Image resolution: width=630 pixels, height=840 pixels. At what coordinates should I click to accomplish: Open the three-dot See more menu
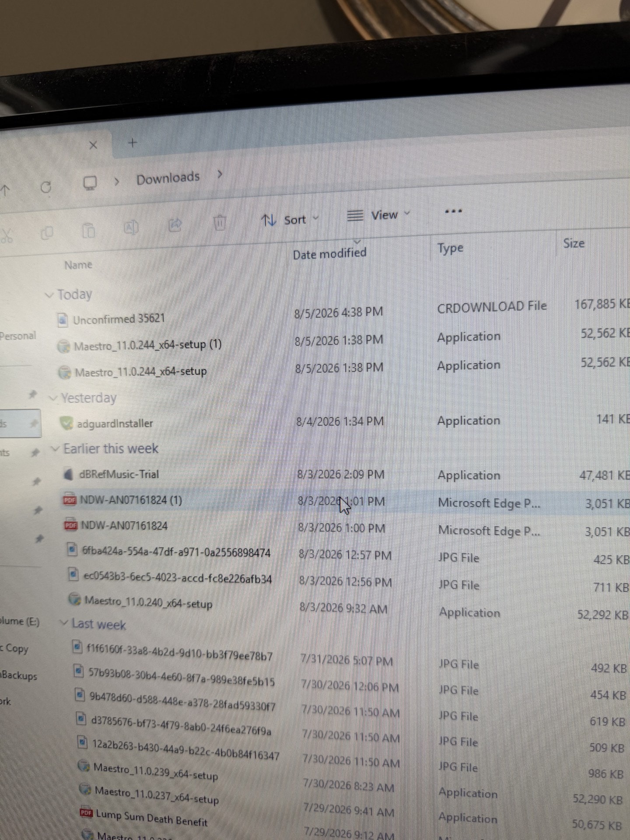coord(453,211)
